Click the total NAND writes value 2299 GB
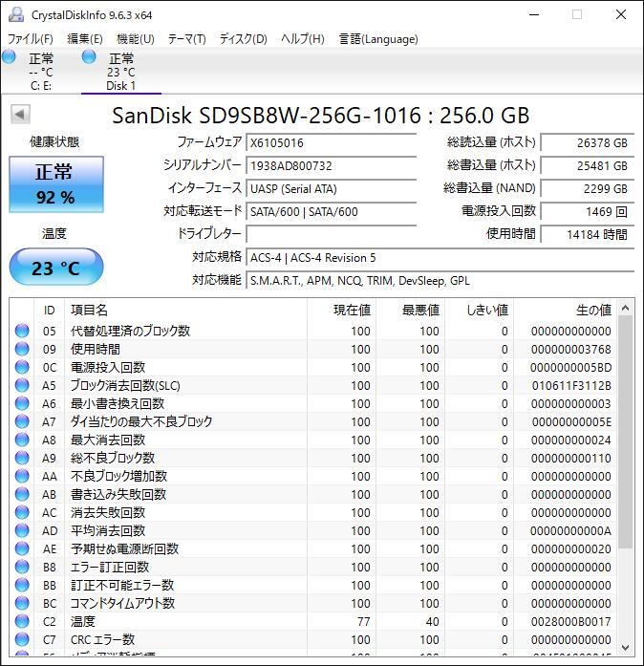This screenshot has height=666, width=644. click(588, 188)
